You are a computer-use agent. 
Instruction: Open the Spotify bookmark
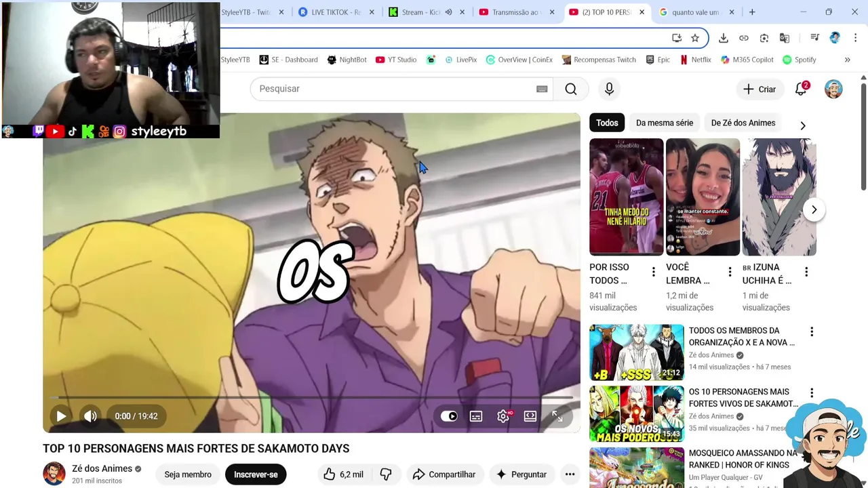pyautogui.click(x=800, y=60)
